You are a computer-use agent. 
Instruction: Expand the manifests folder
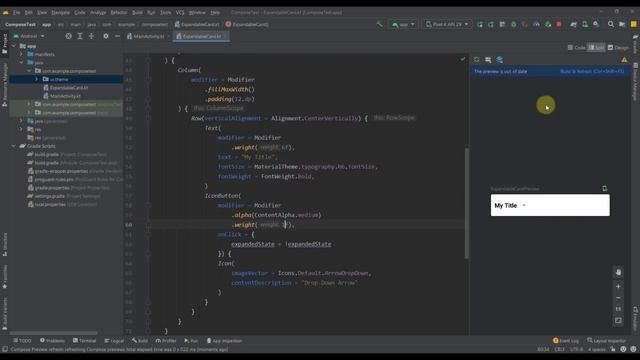pyautogui.click(x=21, y=54)
